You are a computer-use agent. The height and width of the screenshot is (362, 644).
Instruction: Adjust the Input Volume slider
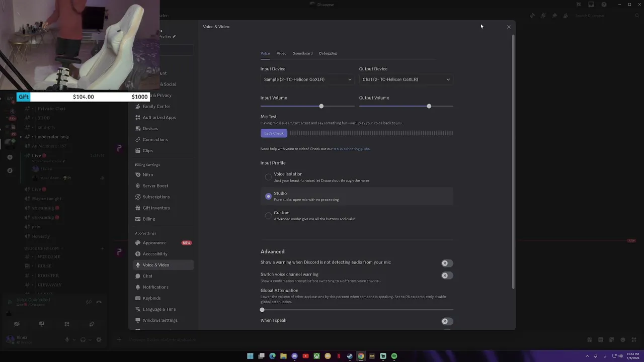321,106
